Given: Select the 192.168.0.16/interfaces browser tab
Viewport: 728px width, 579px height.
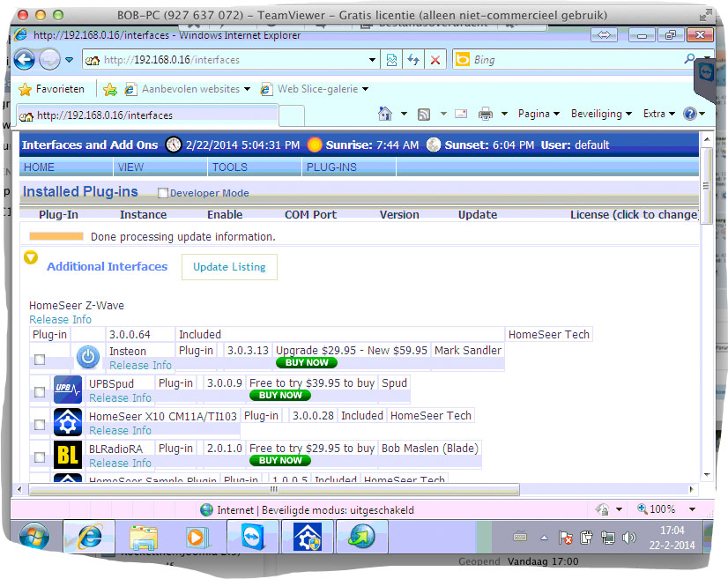Looking at the screenshot, I should click(147, 115).
